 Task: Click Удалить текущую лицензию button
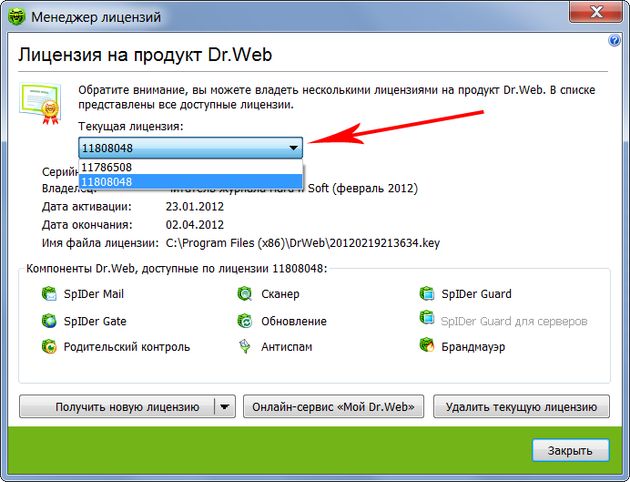(x=521, y=406)
